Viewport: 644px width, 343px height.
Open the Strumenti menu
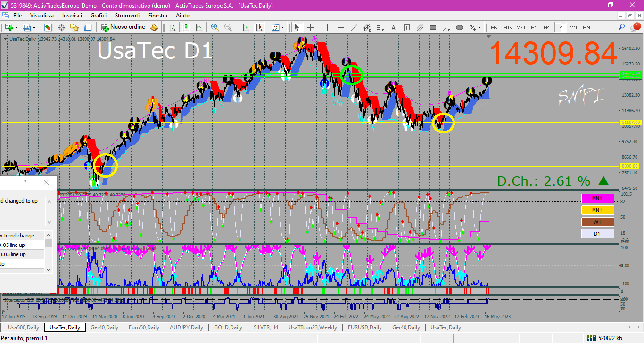click(127, 16)
